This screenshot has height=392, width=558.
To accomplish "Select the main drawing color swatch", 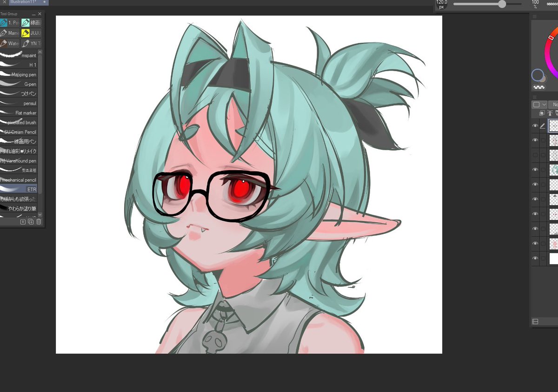I will pyautogui.click(x=538, y=75).
